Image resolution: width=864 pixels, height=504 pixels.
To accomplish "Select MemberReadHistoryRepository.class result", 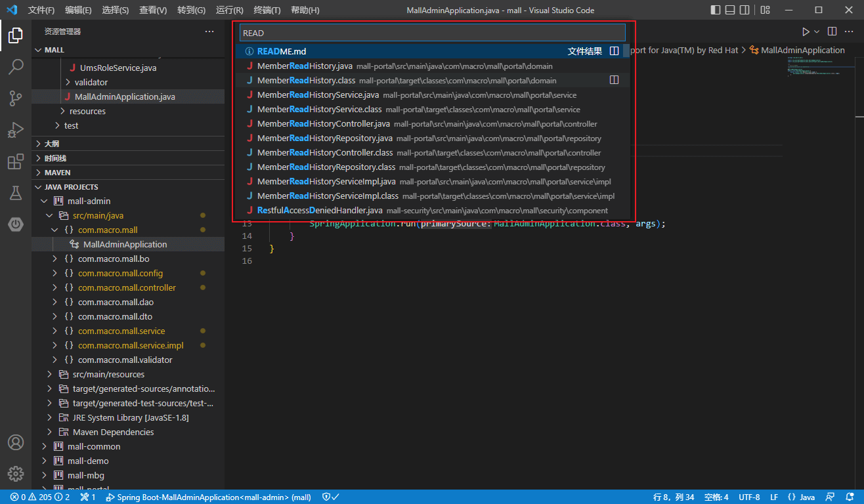I will click(433, 167).
